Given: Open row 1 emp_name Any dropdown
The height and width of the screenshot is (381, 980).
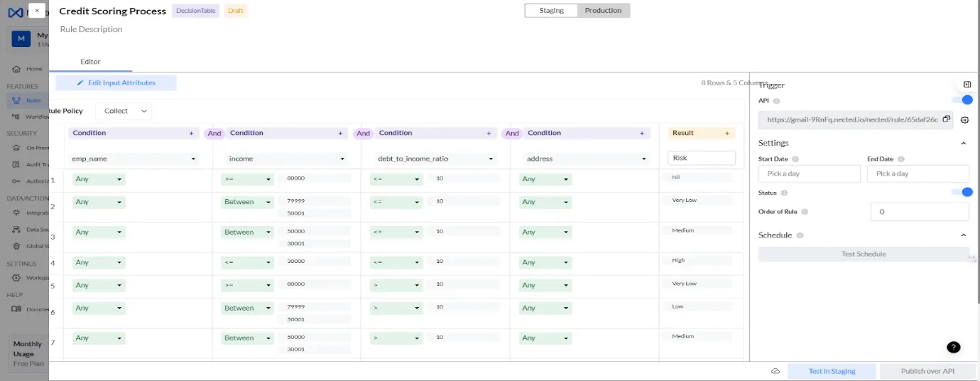Looking at the screenshot, I should click(99, 179).
